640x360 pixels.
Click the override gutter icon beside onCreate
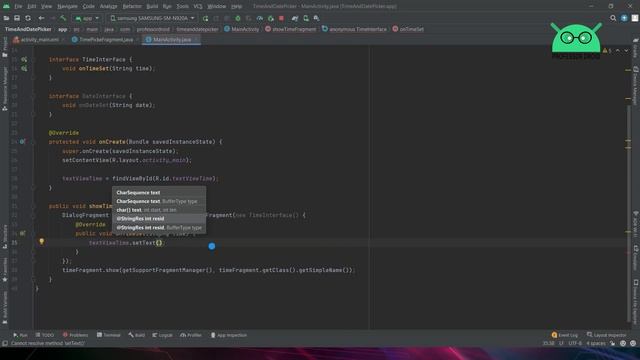click(22, 142)
